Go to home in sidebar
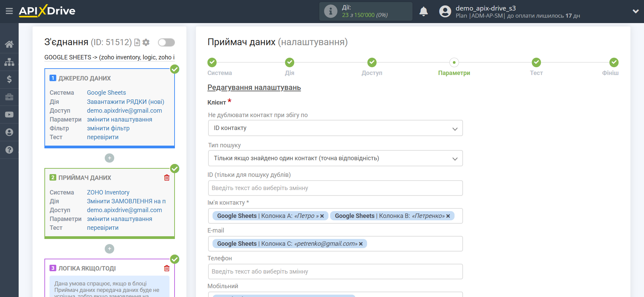The width and height of the screenshot is (644, 297). [x=9, y=44]
